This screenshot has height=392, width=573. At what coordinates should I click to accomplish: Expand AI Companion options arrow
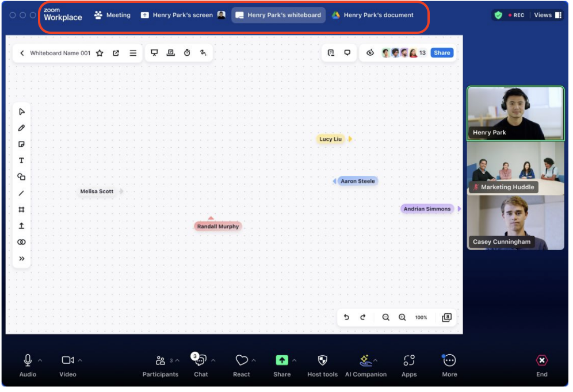pos(375,360)
